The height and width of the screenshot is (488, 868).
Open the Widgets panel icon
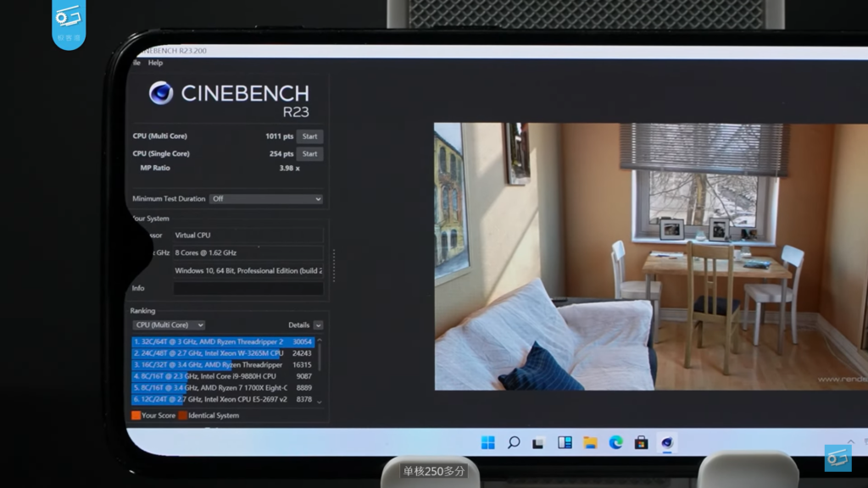pos(565,442)
